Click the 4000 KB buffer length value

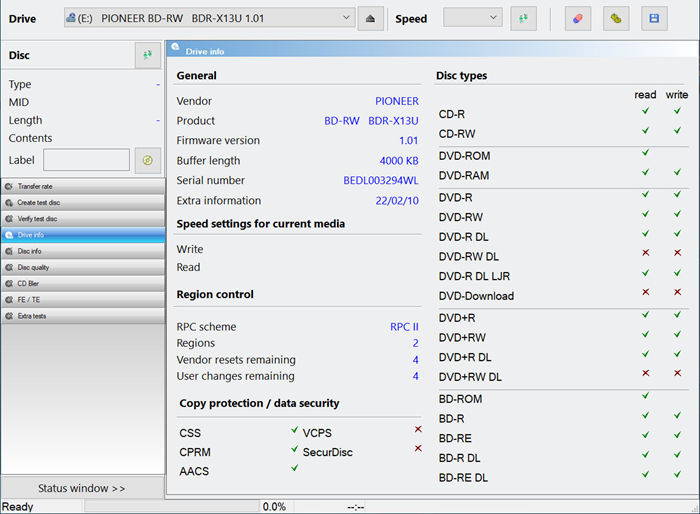[x=399, y=161]
